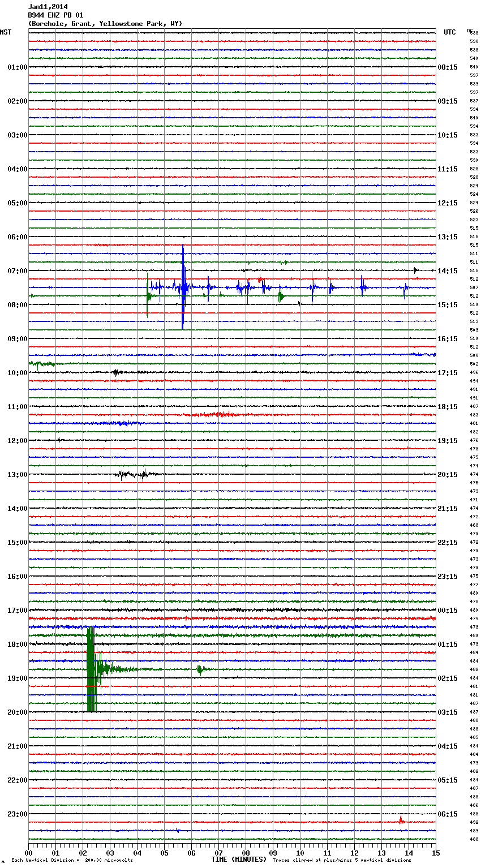Viewport: 481px width, 868px height.
Task: Click the 10:15 UTC time label
Action: click(448, 135)
